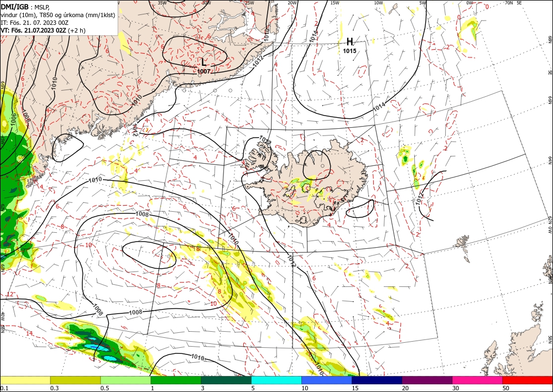The height and width of the screenshot is (392, 553).
Task: Click the '50' legend scale value
Action: (x=506, y=388)
